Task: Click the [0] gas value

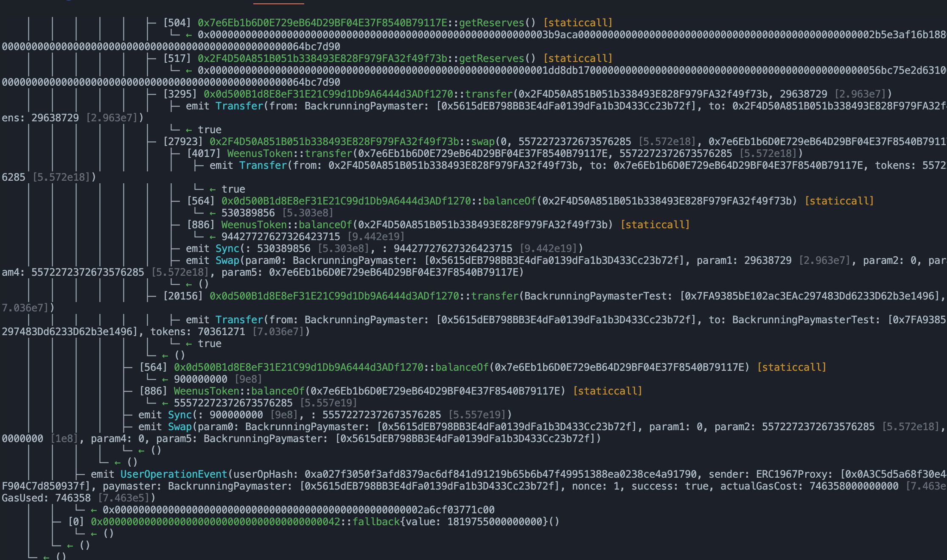Action: pos(76,521)
